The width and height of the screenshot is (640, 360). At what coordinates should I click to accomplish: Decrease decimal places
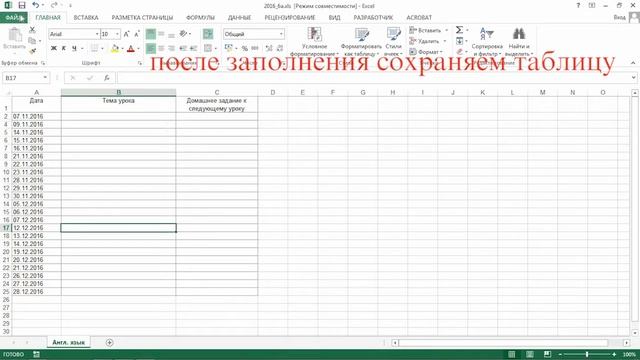point(280,49)
